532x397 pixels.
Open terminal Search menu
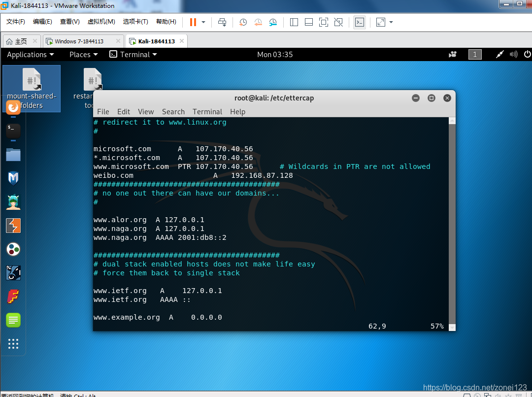click(x=173, y=112)
